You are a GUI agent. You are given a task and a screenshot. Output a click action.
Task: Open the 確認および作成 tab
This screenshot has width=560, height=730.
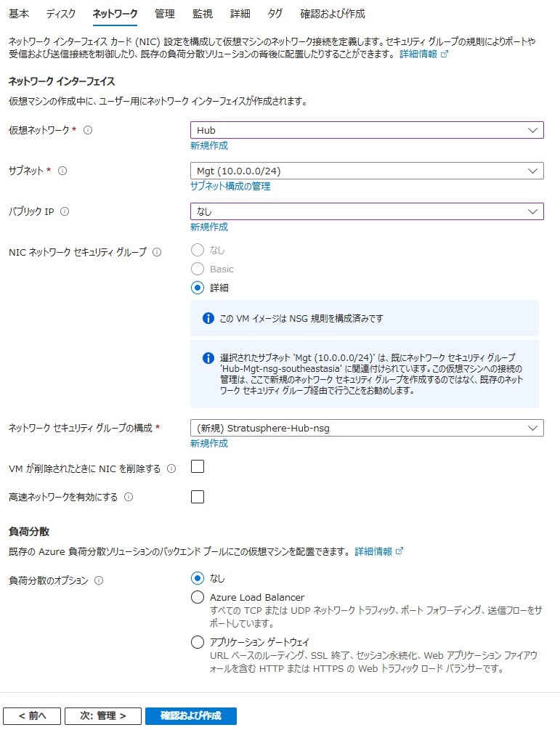click(333, 14)
